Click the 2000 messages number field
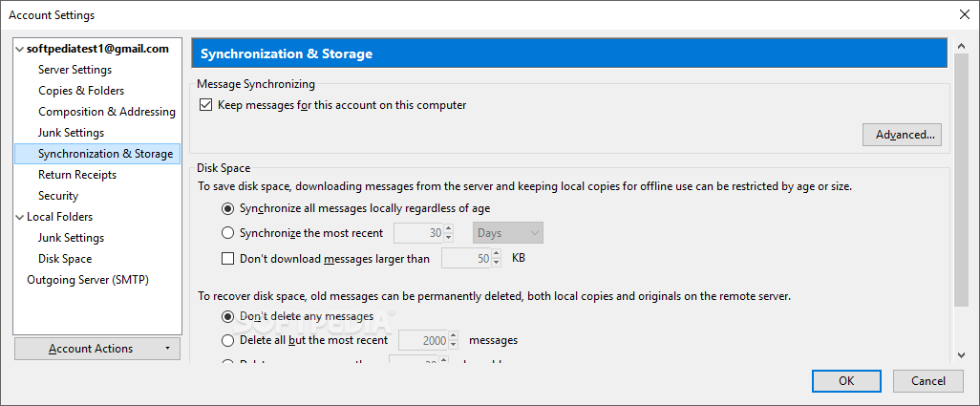The width and height of the screenshot is (980, 406). (423, 340)
